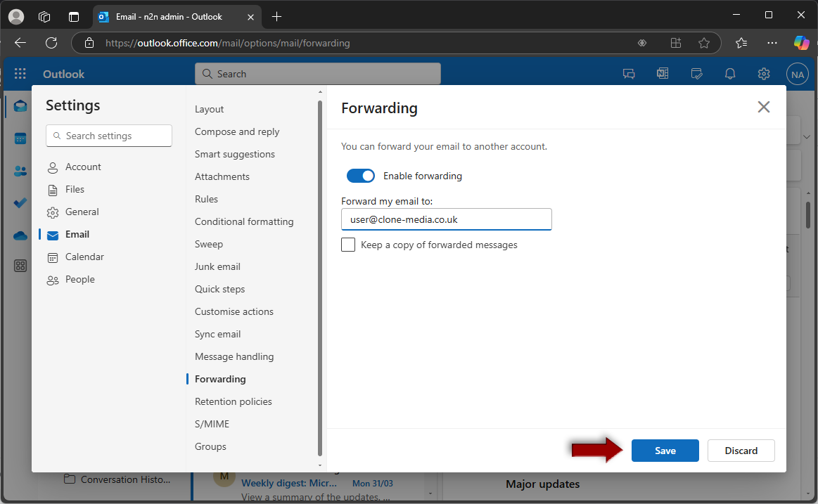Click the browser profile avatar icon

pyautogui.click(x=16, y=17)
